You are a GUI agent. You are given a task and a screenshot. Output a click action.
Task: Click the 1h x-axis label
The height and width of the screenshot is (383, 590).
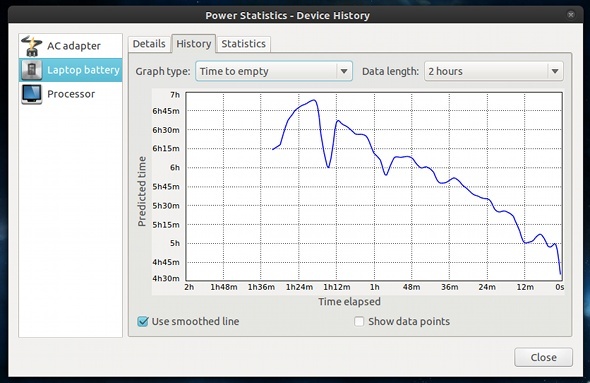[x=375, y=287]
